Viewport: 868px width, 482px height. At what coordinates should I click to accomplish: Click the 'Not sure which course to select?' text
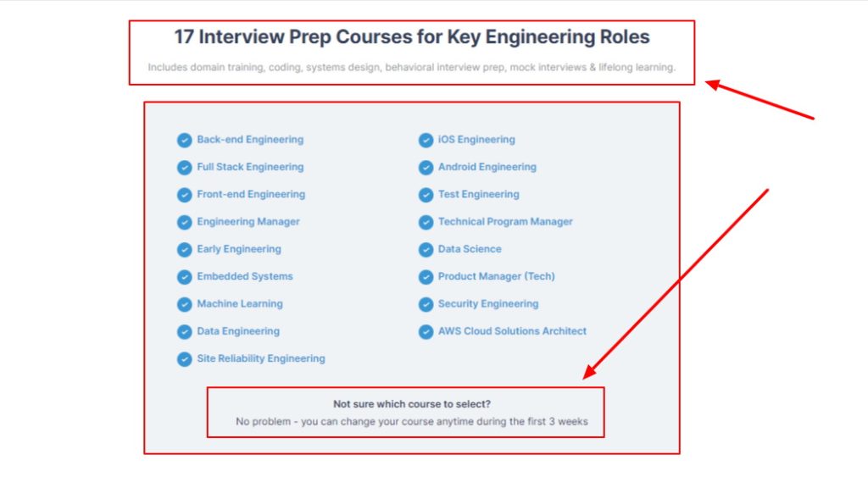point(412,404)
